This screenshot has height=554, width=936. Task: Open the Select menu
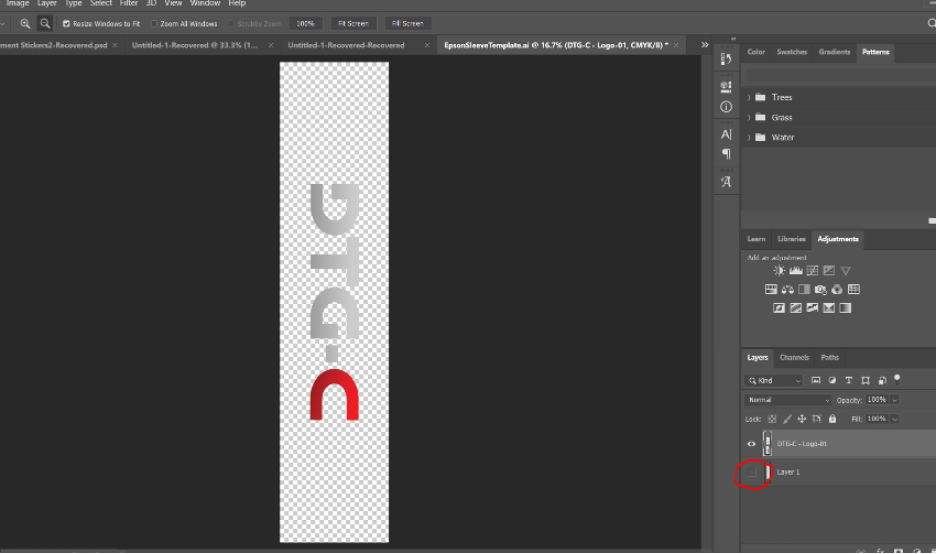(x=101, y=3)
